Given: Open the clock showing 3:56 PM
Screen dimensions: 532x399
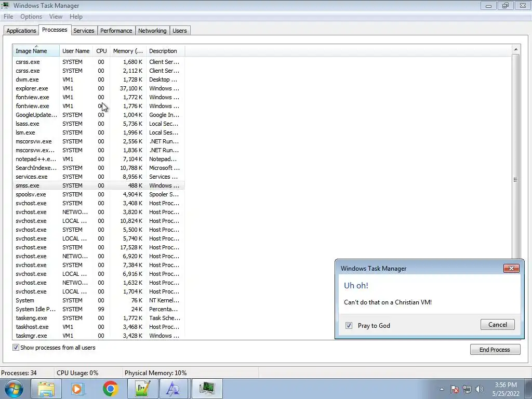Looking at the screenshot, I should (x=506, y=389).
